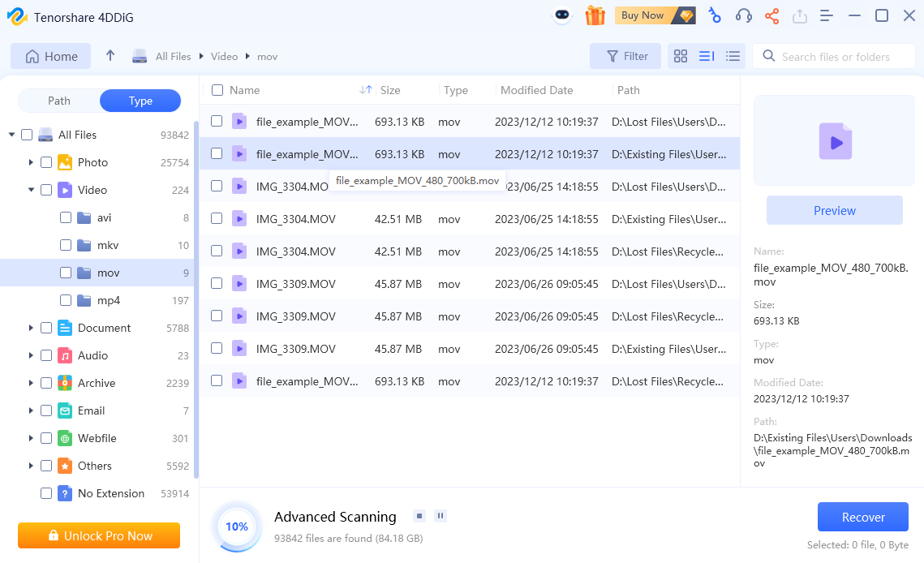Image resolution: width=924 pixels, height=563 pixels.
Task: Click Video in the breadcrumb
Action: (225, 57)
